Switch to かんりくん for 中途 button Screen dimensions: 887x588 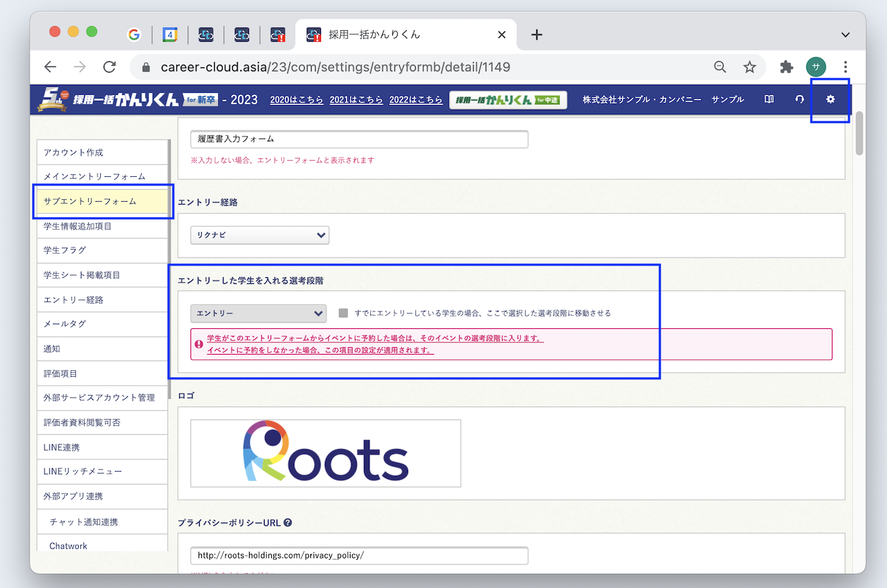point(508,100)
